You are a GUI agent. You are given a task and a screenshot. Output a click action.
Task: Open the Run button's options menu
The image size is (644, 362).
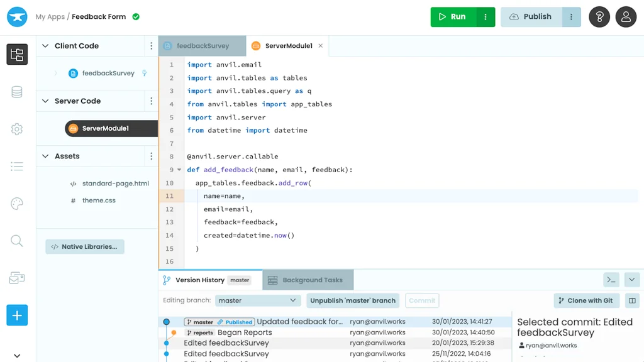pyautogui.click(x=486, y=17)
